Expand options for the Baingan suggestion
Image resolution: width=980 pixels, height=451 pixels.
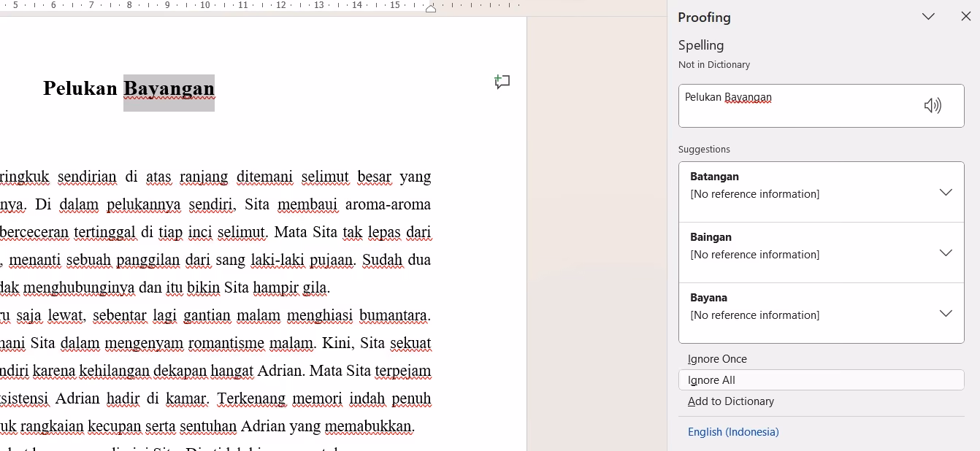946,253
